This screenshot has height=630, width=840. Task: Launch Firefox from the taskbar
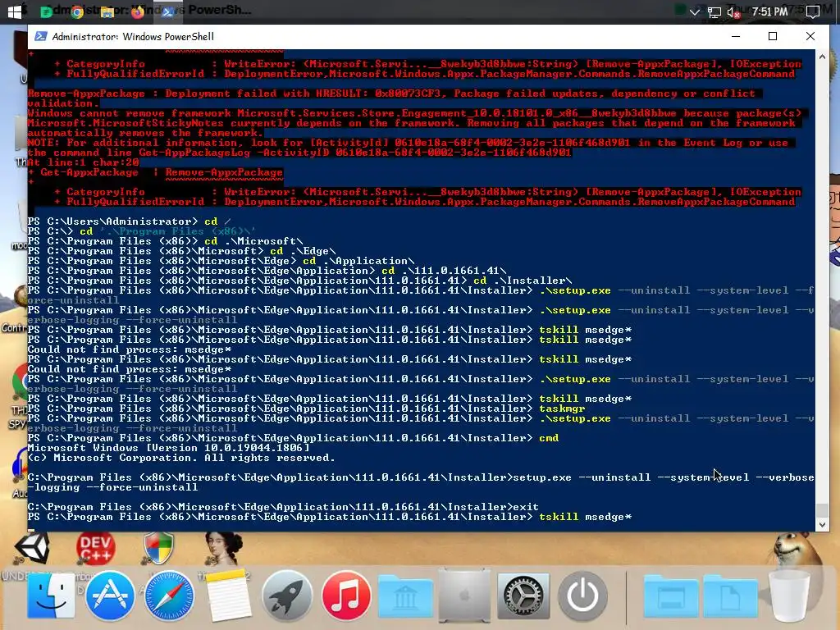[138, 11]
